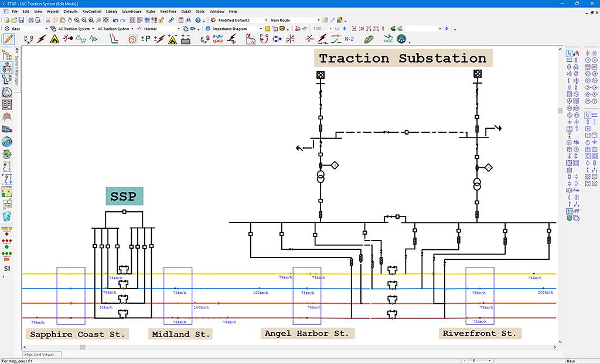Viewport: 600px width, 364px height.
Task: Click the Save icon
Action: point(22,19)
